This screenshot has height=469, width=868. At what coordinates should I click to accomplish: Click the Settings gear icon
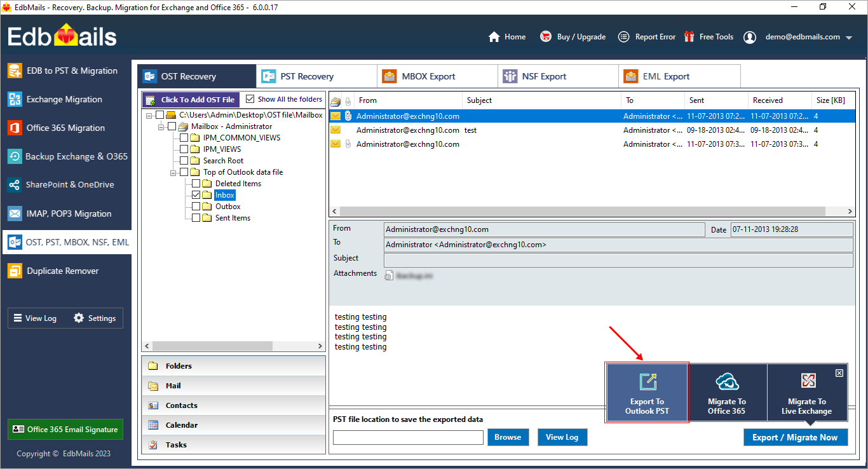(79, 318)
